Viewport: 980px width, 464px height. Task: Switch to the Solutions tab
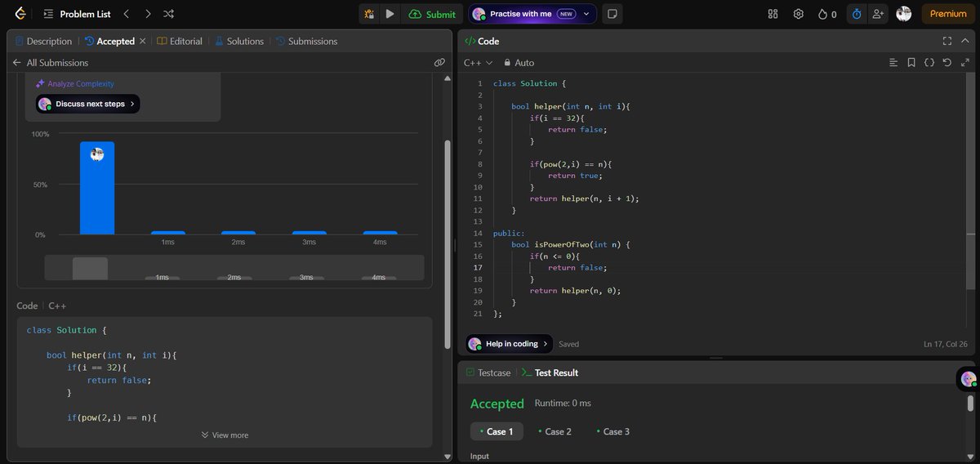pos(239,41)
